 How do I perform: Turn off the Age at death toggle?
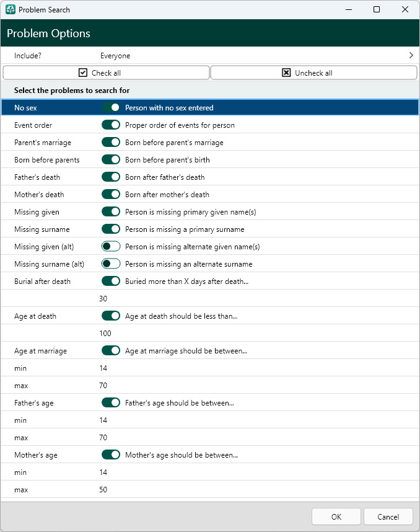tap(111, 316)
